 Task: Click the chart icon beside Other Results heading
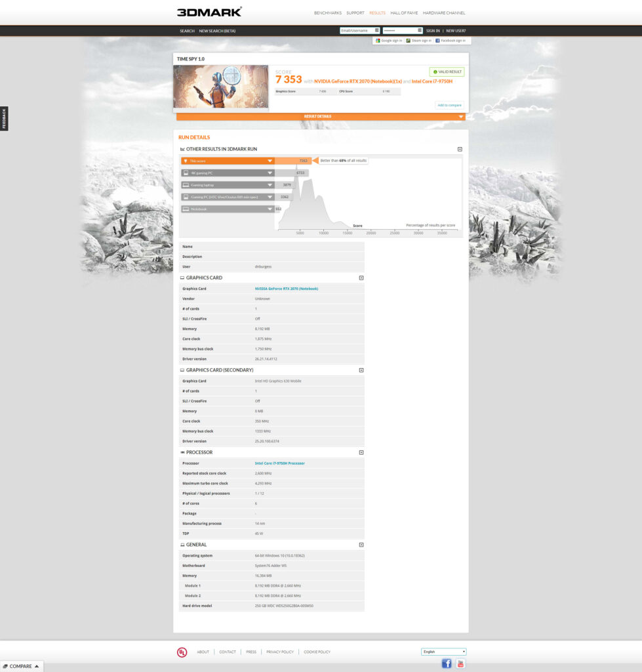point(182,149)
